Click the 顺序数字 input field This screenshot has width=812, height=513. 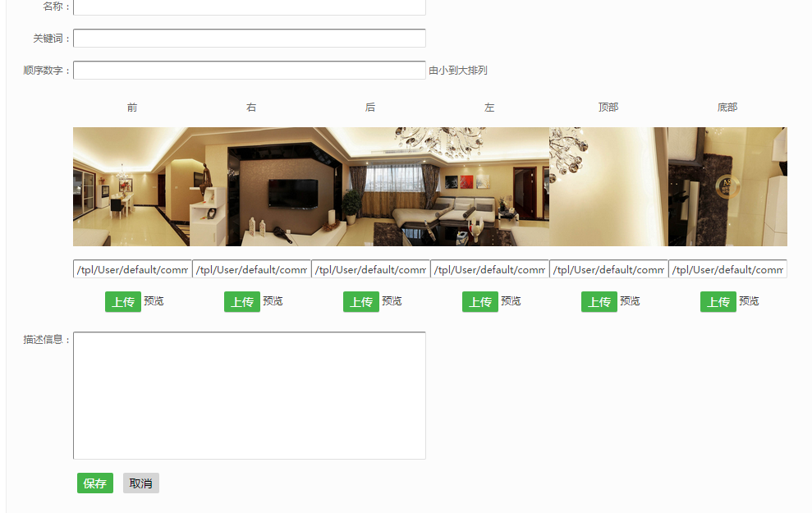(x=250, y=71)
